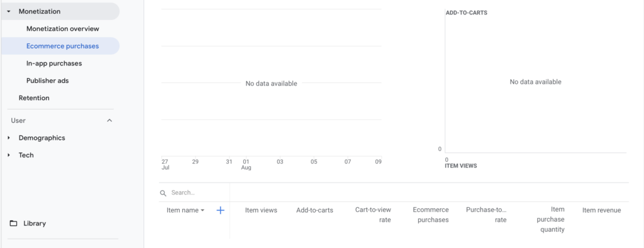Sort by Item purchase quantity column
Image resolution: width=644 pixels, height=248 pixels.
550,220
